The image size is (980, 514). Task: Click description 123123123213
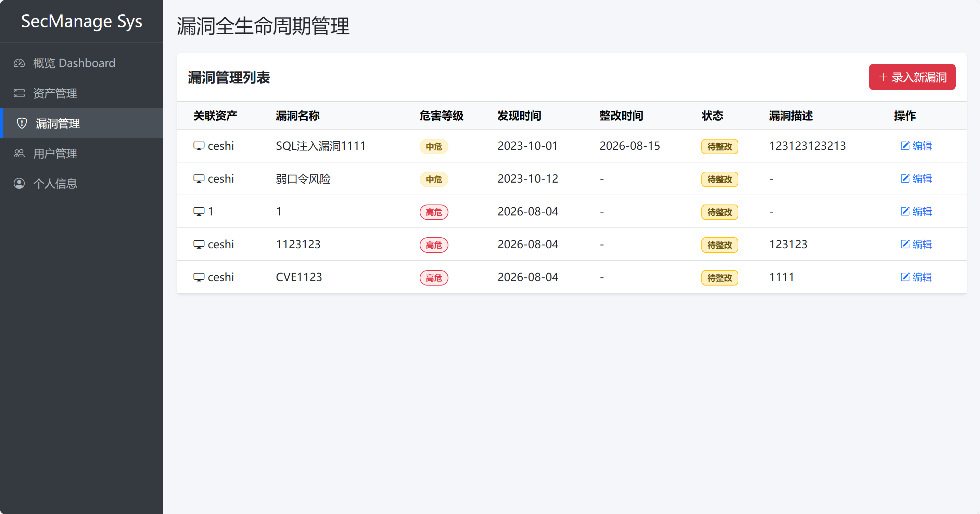click(807, 146)
